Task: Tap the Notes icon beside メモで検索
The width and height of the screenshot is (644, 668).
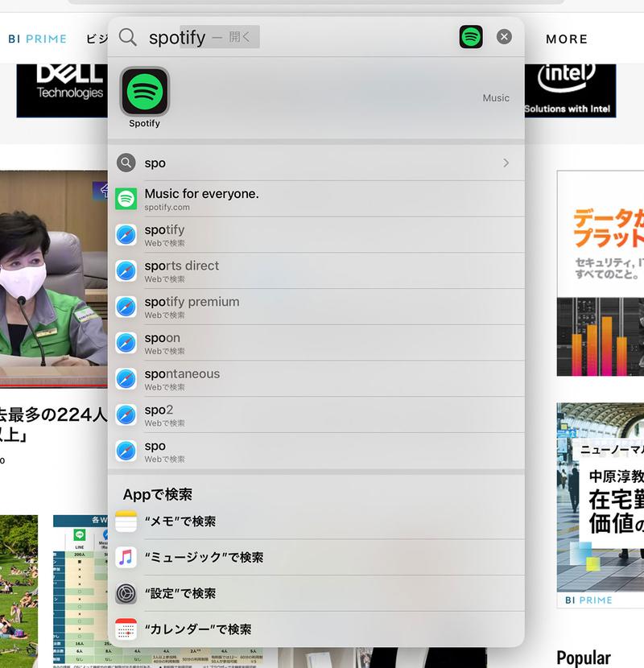Action: pyautogui.click(x=126, y=522)
